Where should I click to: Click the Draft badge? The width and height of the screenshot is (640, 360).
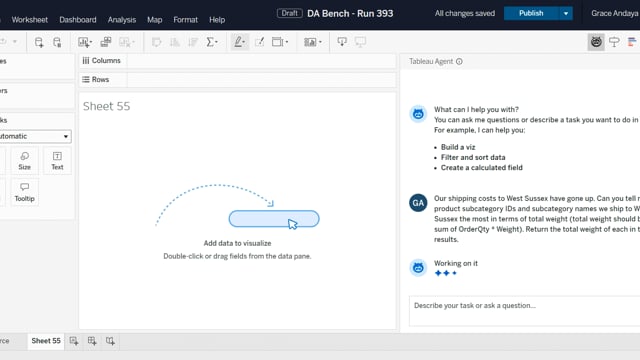coord(289,13)
